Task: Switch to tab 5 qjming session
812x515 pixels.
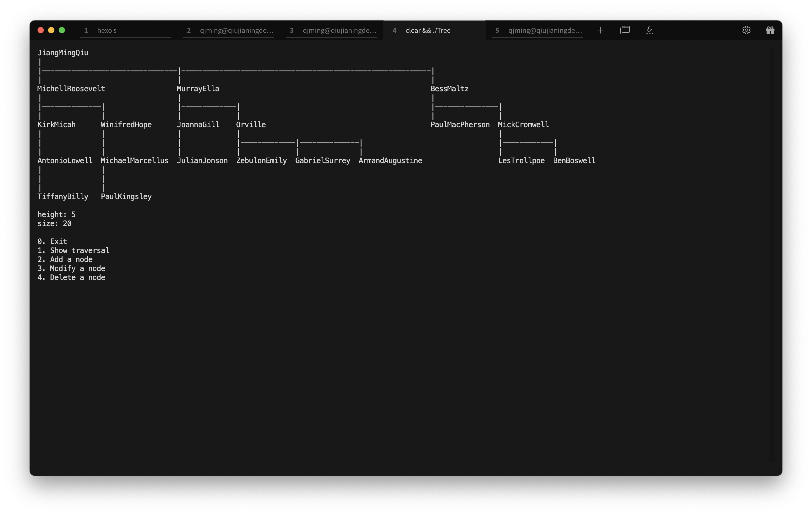Action: point(537,30)
